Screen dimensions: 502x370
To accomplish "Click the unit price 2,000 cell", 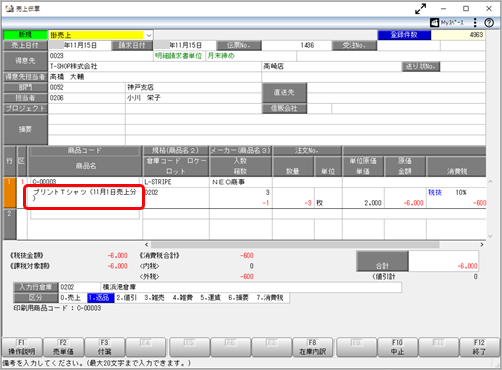I will pyautogui.click(x=363, y=203).
